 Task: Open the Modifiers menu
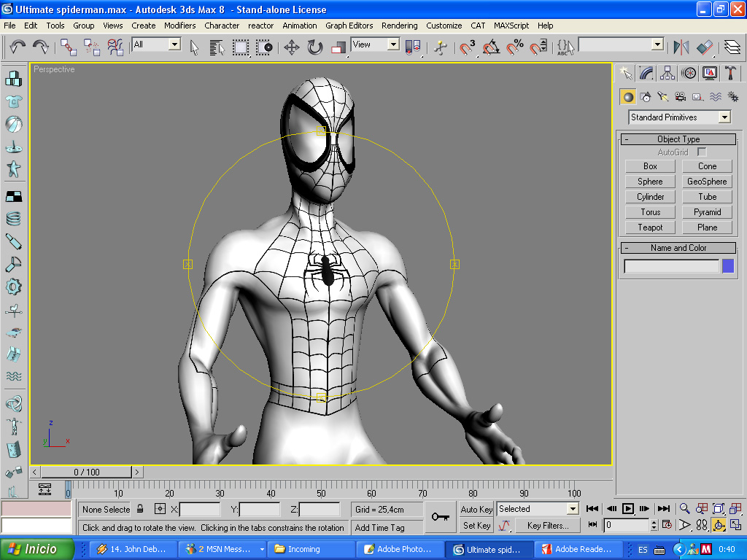[179, 26]
